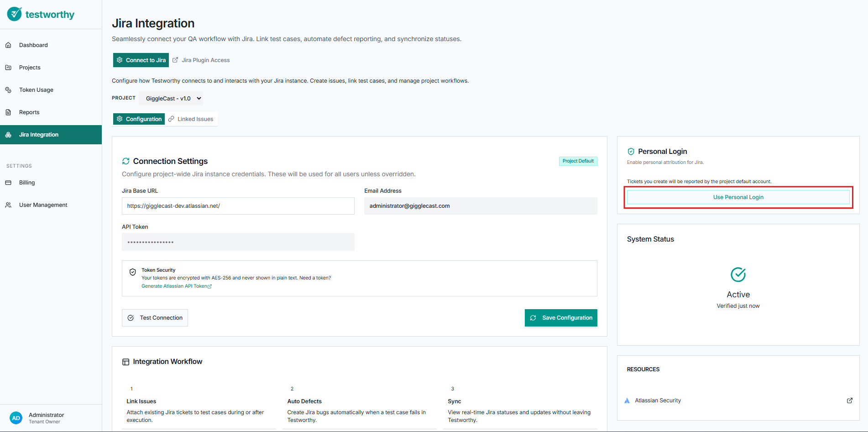Click the Testworthy logo icon
868x432 pixels.
[14, 14]
